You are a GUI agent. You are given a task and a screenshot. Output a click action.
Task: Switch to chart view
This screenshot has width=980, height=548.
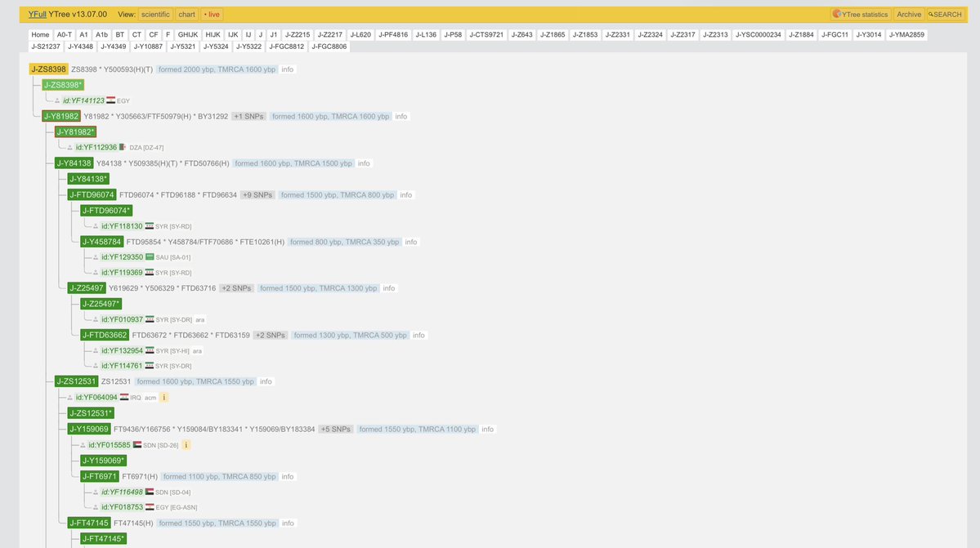pos(187,15)
